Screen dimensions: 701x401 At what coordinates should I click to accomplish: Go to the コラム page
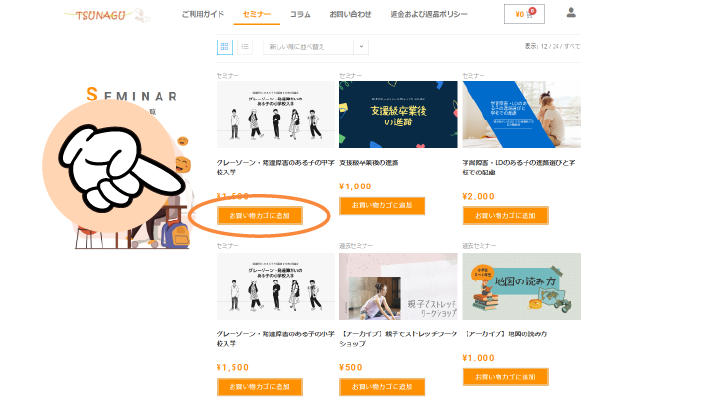click(300, 14)
